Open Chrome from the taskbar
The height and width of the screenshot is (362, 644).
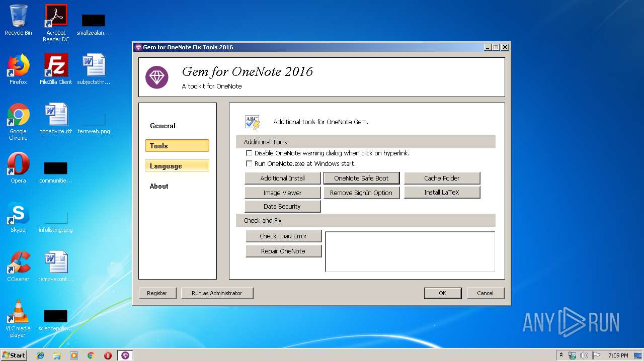[x=91, y=355]
